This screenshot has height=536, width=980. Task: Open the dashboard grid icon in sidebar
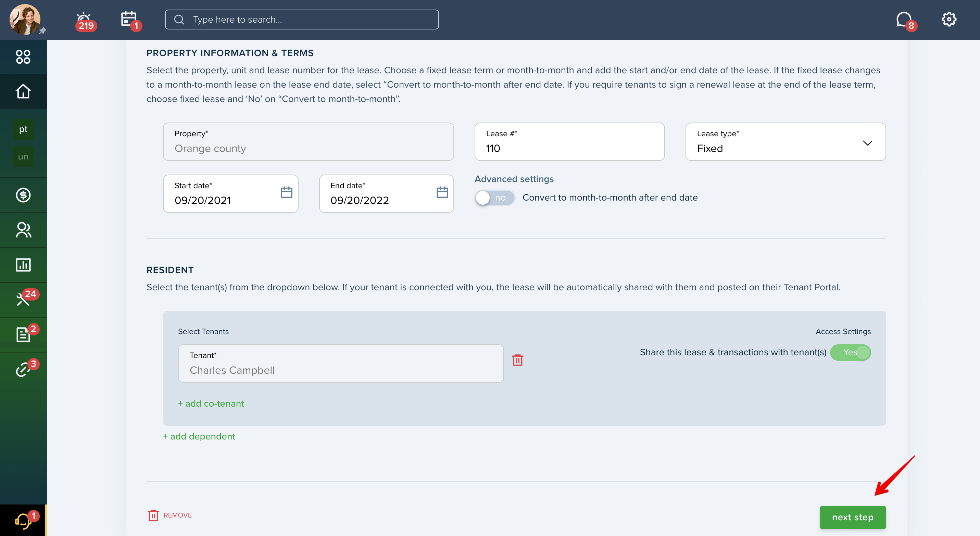pyautogui.click(x=23, y=56)
